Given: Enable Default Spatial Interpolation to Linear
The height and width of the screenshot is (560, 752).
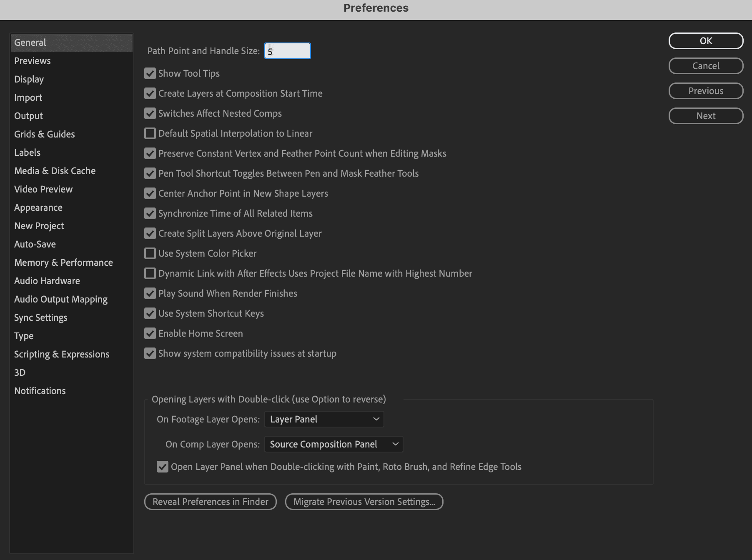Looking at the screenshot, I should tap(150, 134).
